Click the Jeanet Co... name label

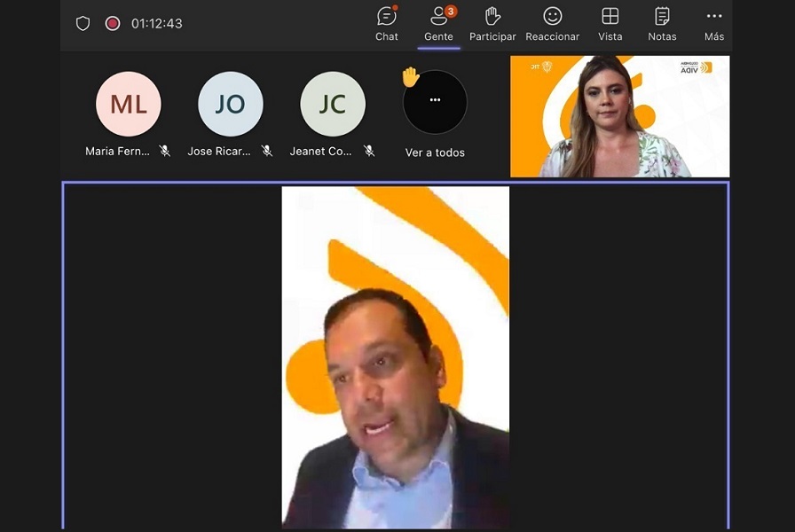tap(320, 151)
